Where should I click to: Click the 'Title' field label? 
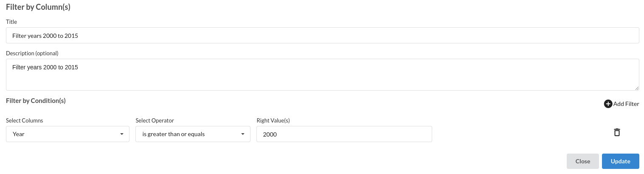(x=11, y=22)
